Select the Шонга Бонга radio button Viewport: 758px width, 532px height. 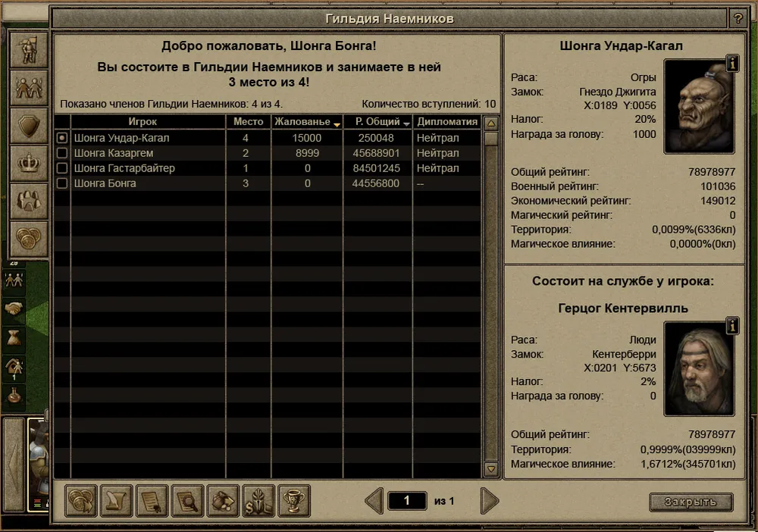pyautogui.click(x=62, y=183)
